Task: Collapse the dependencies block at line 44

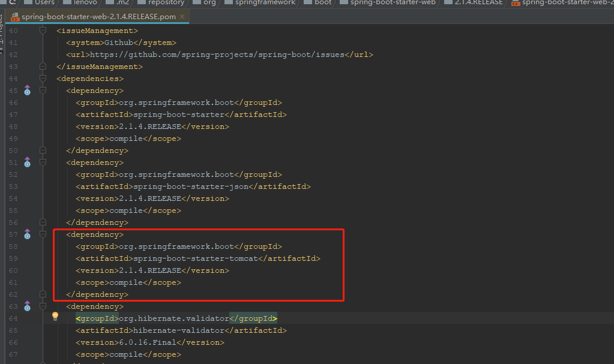Action: (43, 79)
